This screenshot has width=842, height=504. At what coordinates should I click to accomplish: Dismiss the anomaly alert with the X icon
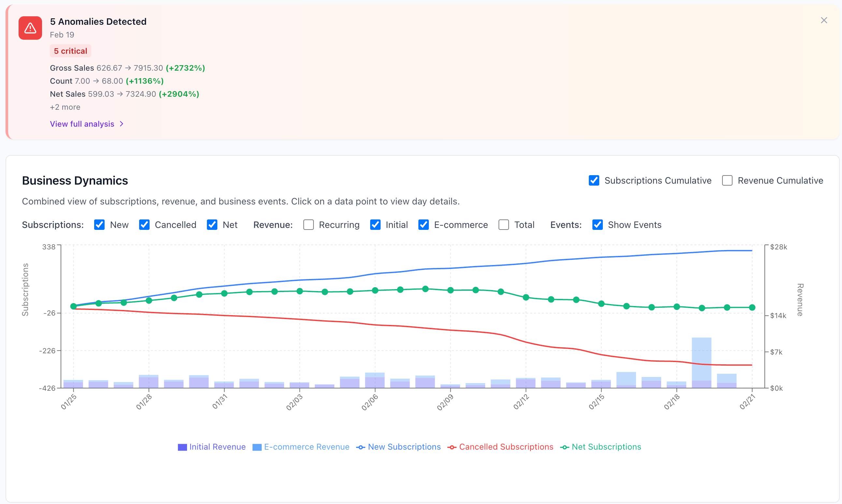coord(824,20)
